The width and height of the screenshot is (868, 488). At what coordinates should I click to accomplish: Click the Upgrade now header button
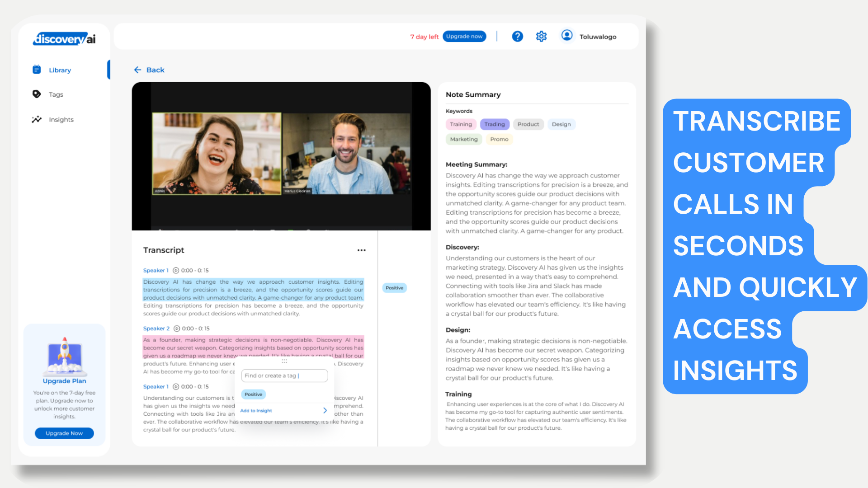coord(464,37)
